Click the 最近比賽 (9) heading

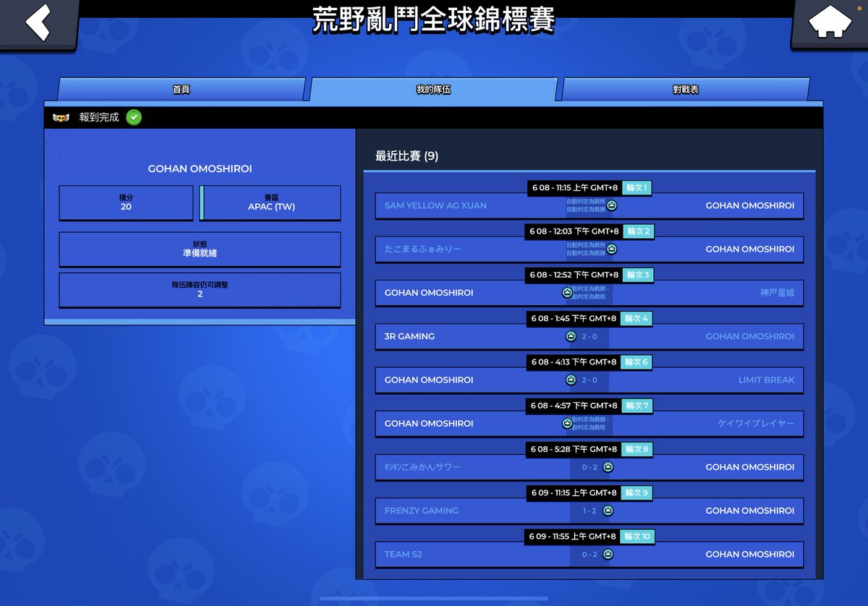pyautogui.click(x=407, y=156)
